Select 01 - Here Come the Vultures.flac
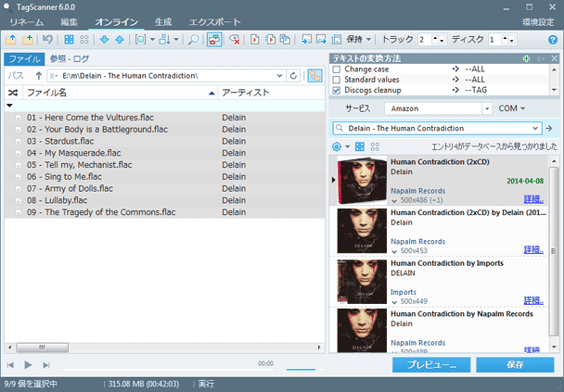Screen dimensions: 564x392 coord(164,118)
